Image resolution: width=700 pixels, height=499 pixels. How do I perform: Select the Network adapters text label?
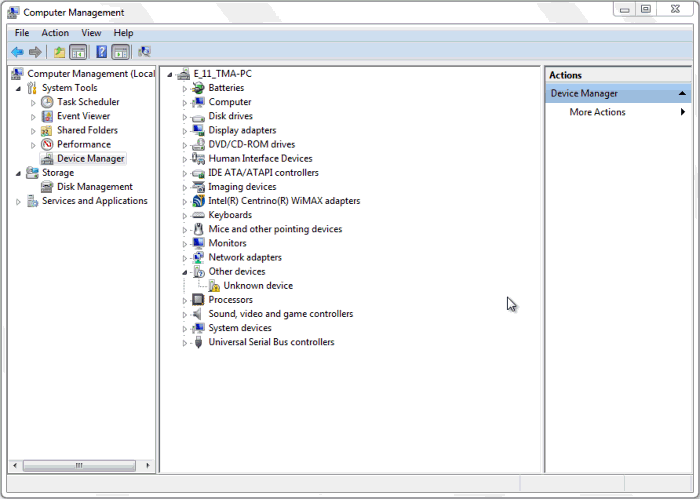(245, 258)
